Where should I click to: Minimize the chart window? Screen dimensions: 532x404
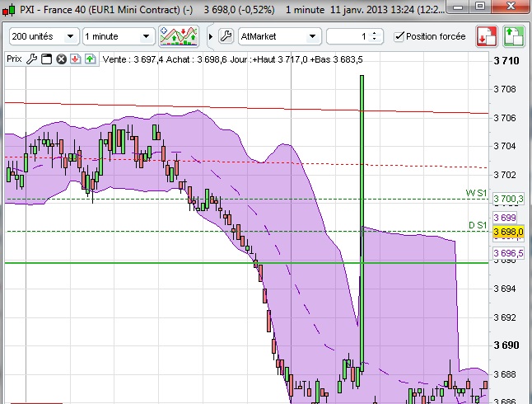(x=459, y=7)
